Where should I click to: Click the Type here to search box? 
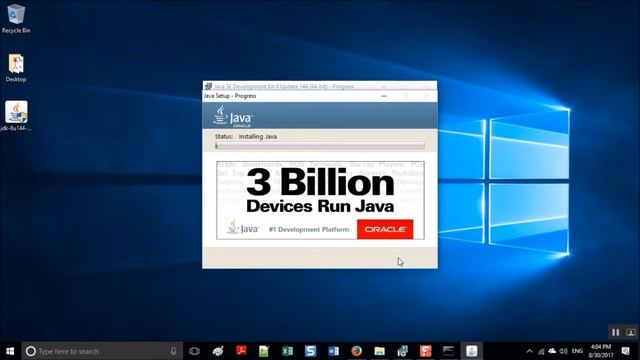pyautogui.click(x=102, y=351)
